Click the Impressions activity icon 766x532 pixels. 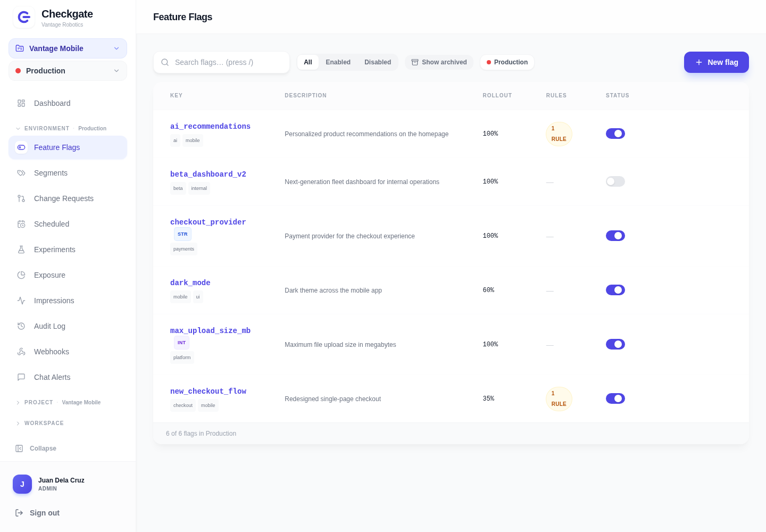21,301
